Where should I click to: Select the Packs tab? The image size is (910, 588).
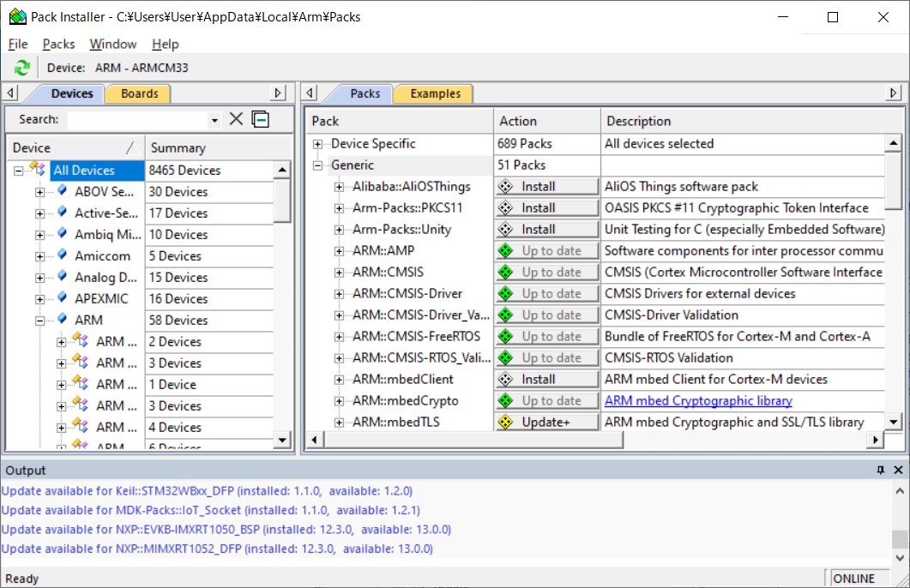(x=365, y=93)
